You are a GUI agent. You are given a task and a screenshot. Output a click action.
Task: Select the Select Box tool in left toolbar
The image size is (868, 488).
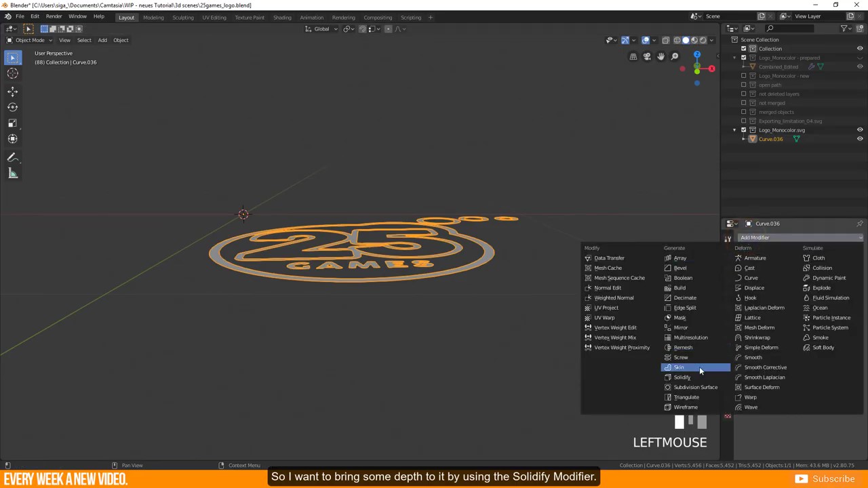[12, 58]
